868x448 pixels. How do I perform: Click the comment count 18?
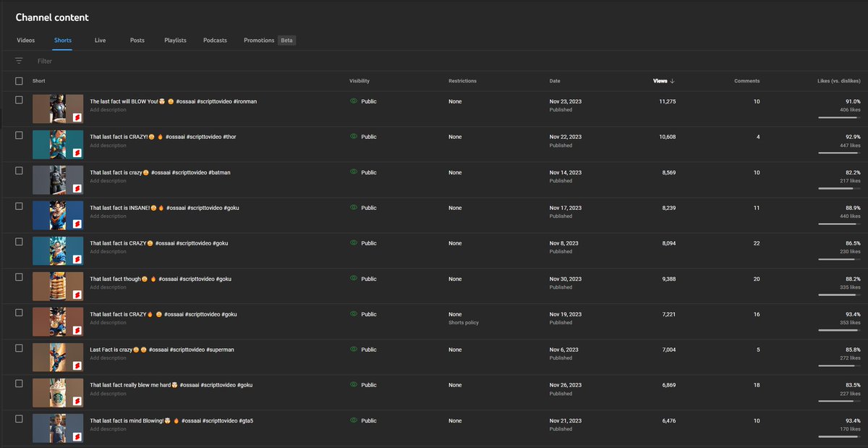pos(757,385)
